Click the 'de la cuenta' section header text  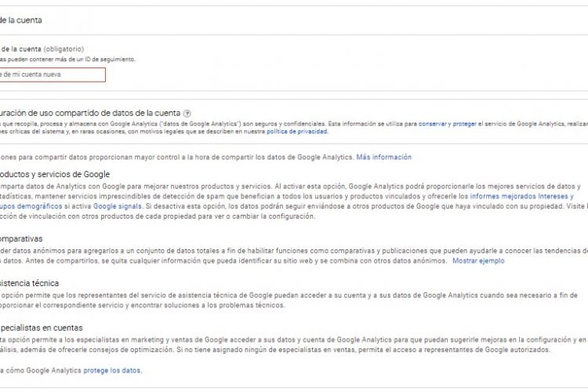pyautogui.click(x=21, y=20)
